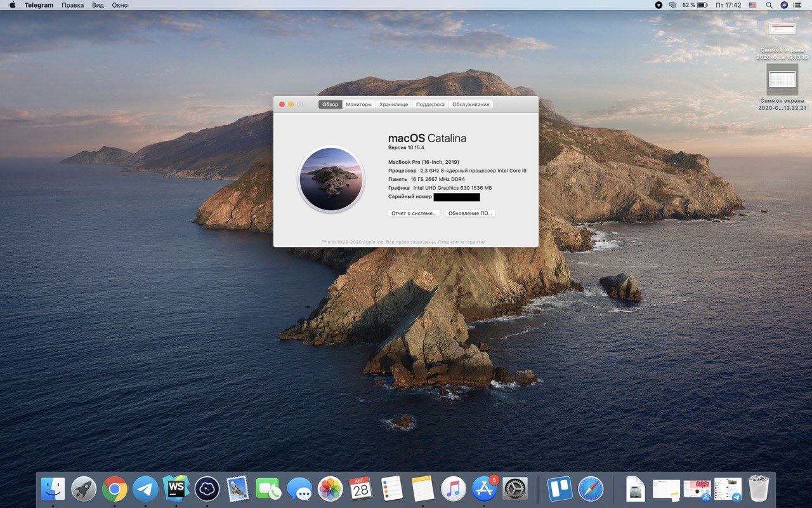Click the macOS Catalina heading

click(x=427, y=138)
